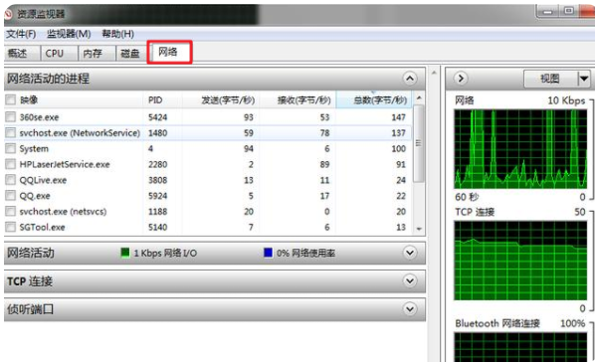Enable the SGTool.exe checkbox
The height and width of the screenshot is (364, 595).
(x=11, y=227)
